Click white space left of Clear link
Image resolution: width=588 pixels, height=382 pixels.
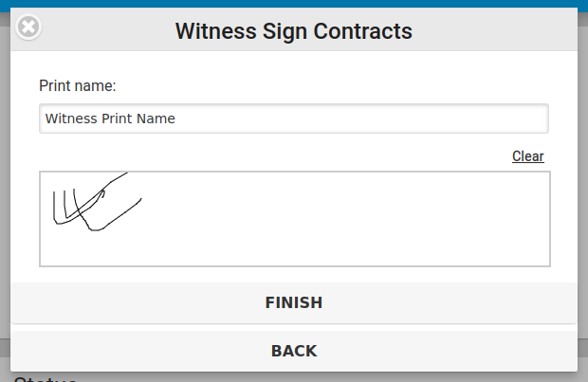285,156
